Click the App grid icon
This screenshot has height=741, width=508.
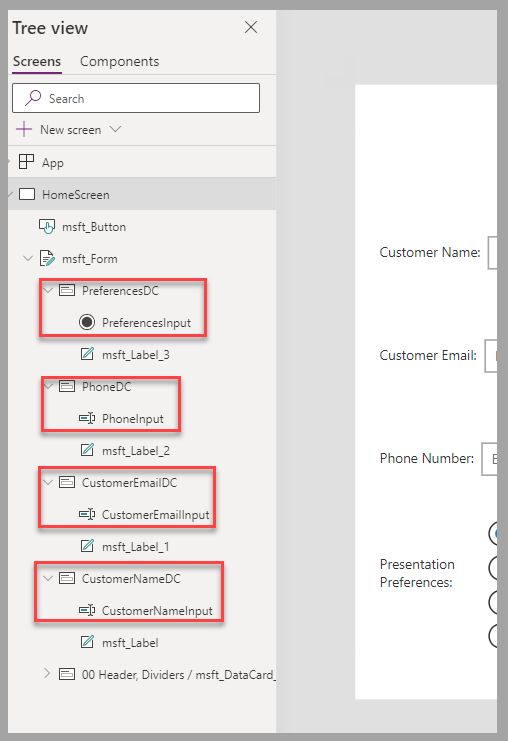click(x=26, y=162)
